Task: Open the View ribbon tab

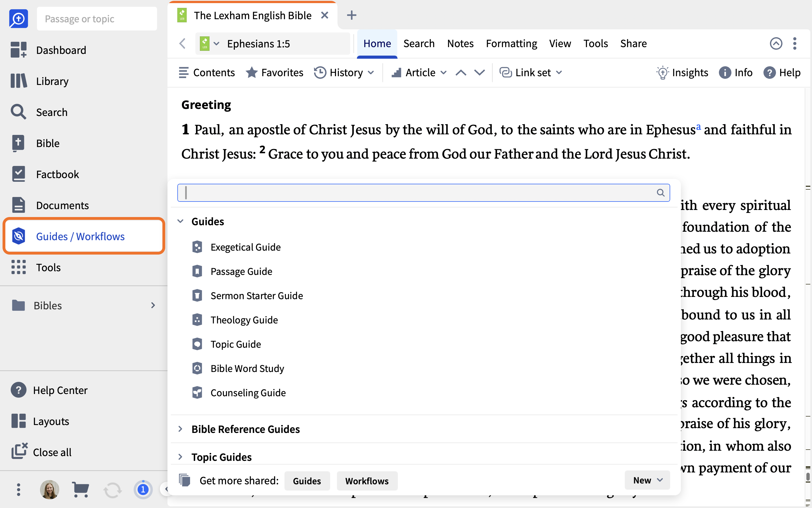Action: point(560,43)
